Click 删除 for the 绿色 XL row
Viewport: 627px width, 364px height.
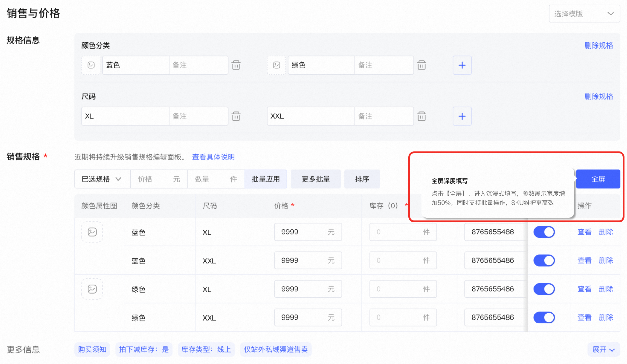point(606,289)
